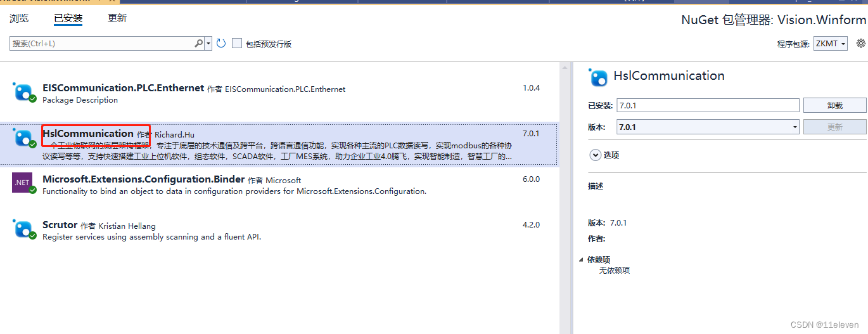Open the search box dropdown arrow
This screenshot has width=868, height=334.
(x=208, y=43)
